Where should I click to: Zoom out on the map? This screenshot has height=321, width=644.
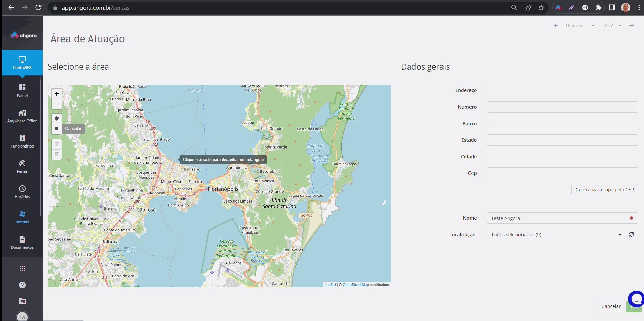coord(57,104)
